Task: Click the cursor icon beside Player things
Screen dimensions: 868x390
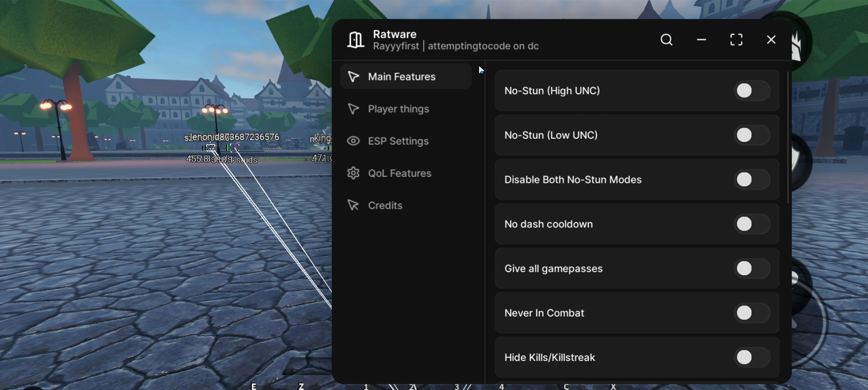Action: (x=353, y=109)
